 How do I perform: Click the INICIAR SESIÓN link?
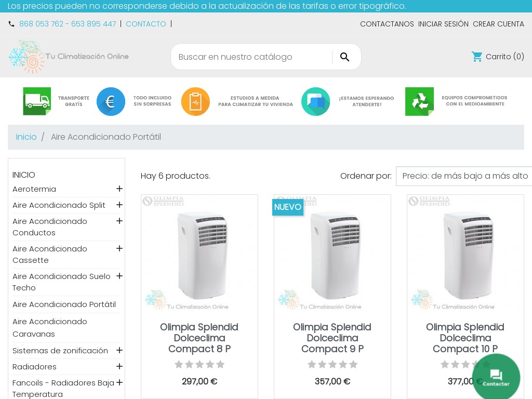tap(443, 24)
